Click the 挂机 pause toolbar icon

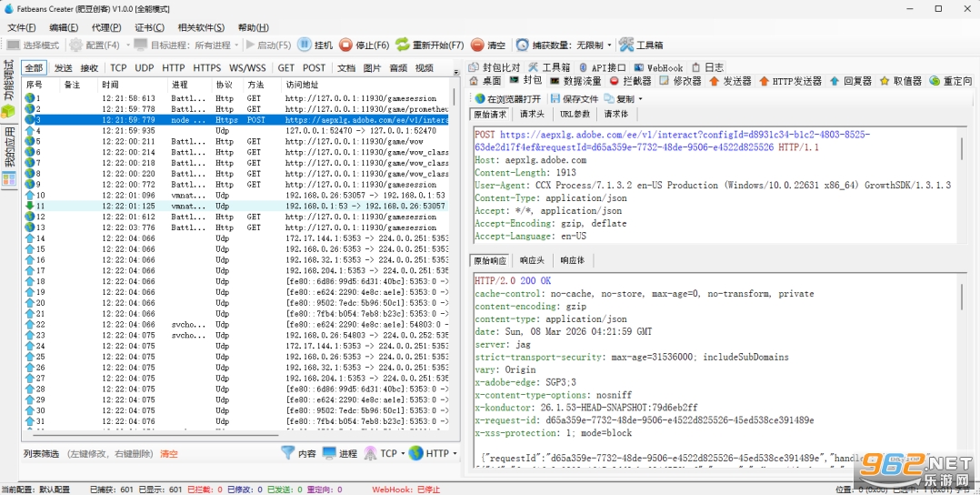304,45
